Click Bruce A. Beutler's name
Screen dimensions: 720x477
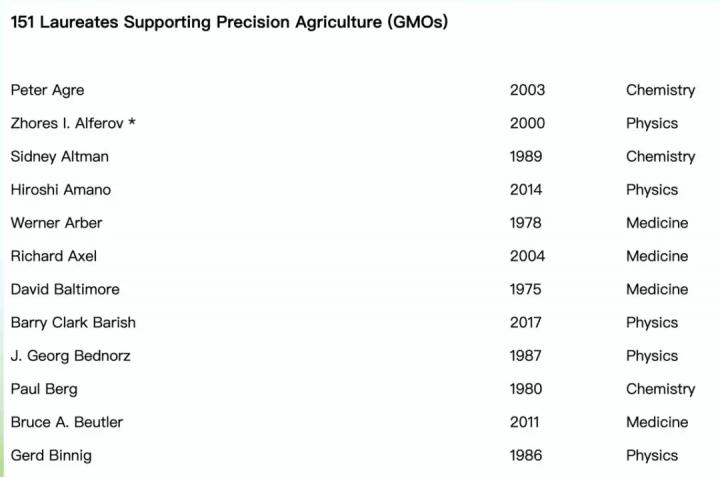[67, 422]
